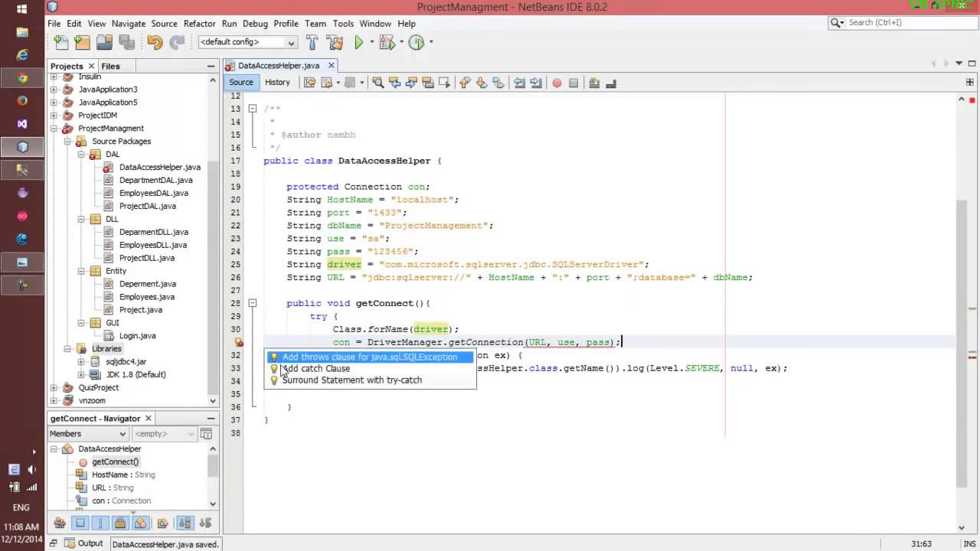Open the Members dropdown in Navigator
The image size is (980, 551).
point(87,434)
